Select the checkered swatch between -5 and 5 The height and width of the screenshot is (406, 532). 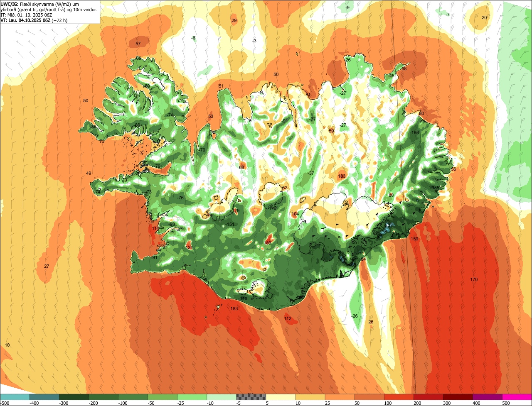[x=251, y=397]
